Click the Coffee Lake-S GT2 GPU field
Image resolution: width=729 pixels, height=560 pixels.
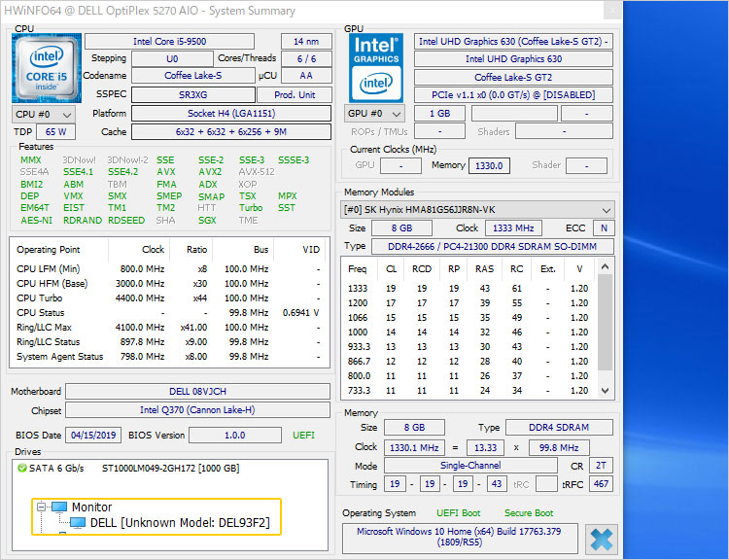[x=514, y=77]
